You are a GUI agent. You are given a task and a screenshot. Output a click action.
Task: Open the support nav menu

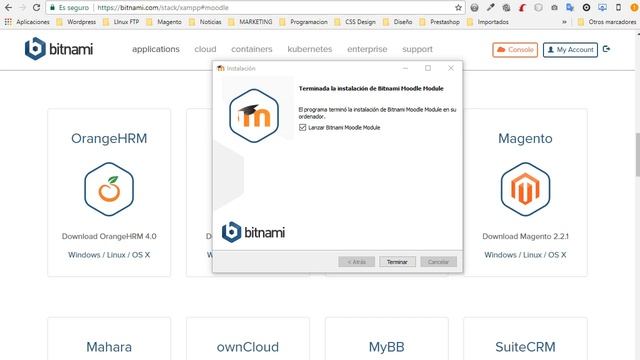[418, 49]
